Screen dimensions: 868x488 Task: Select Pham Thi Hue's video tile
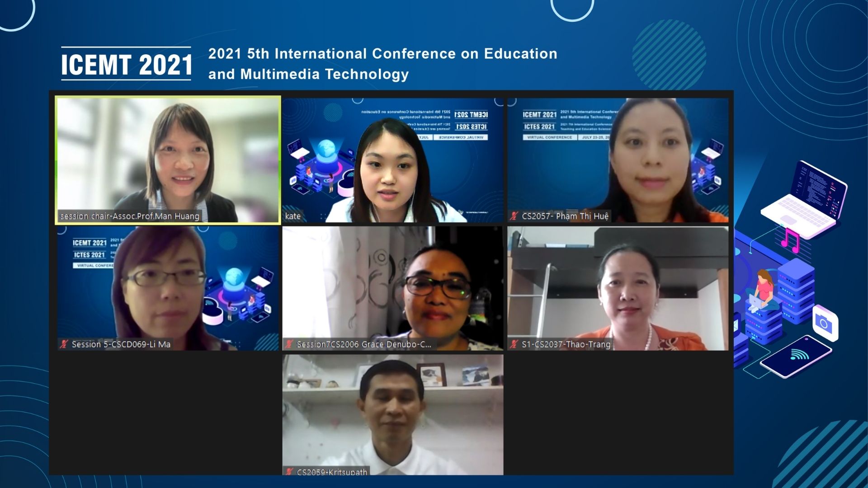click(618, 160)
